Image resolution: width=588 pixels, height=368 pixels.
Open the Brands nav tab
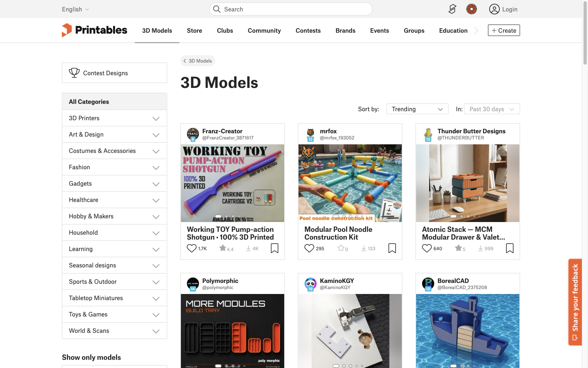(345, 30)
